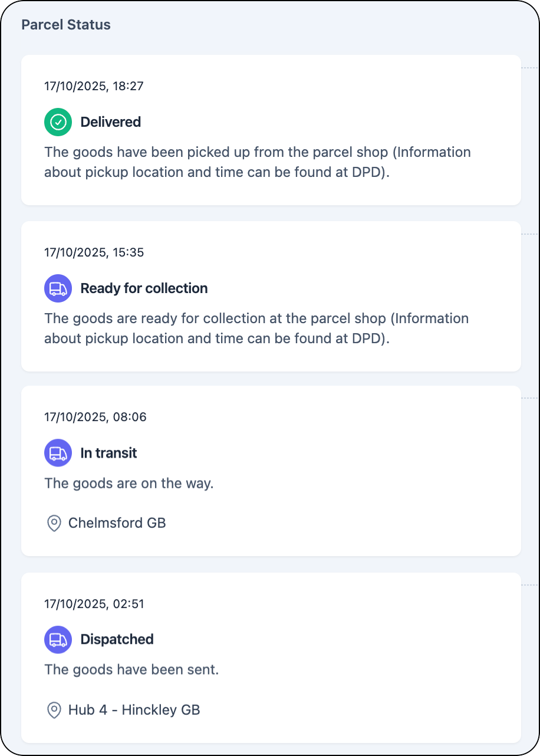
Task: Click the 18:27 delivery timestamp
Action: pyautogui.click(x=94, y=86)
